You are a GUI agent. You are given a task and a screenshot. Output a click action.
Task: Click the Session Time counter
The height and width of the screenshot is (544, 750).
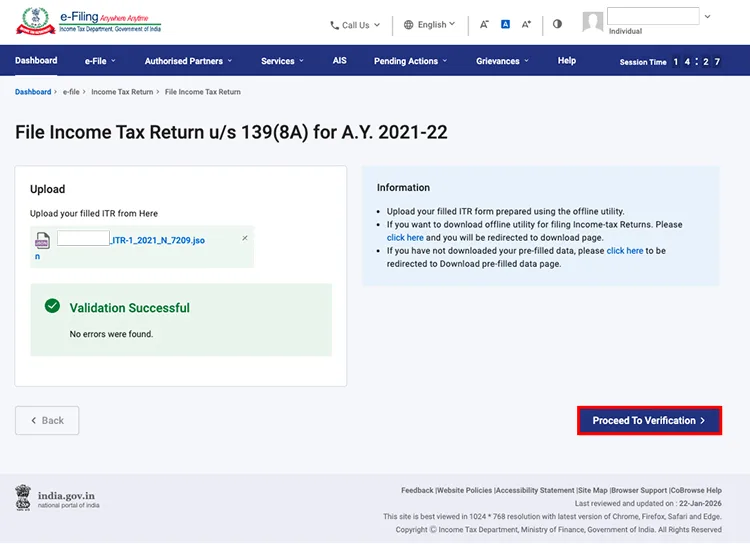(670, 62)
